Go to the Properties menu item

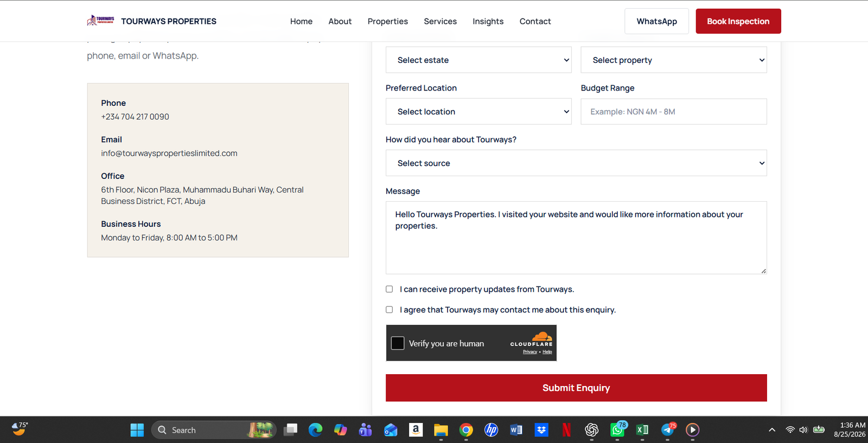(x=388, y=21)
